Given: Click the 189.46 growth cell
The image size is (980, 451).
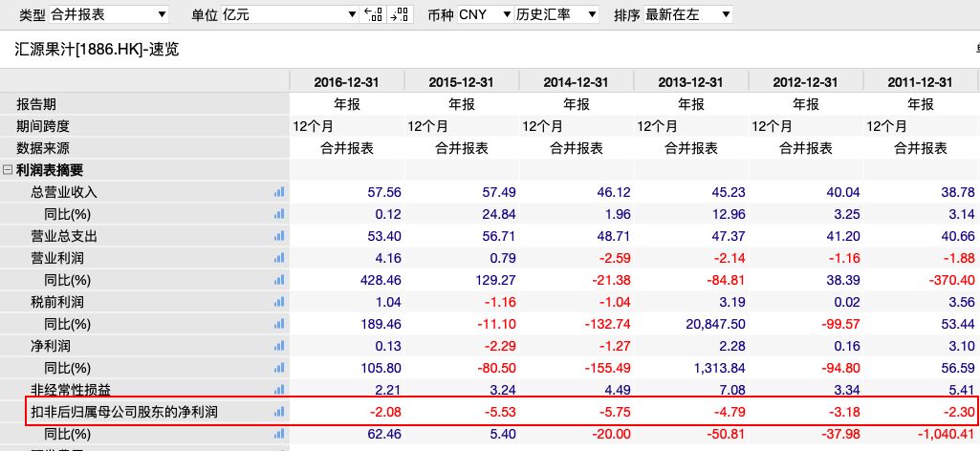Looking at the screenshot, I should 381,324.
